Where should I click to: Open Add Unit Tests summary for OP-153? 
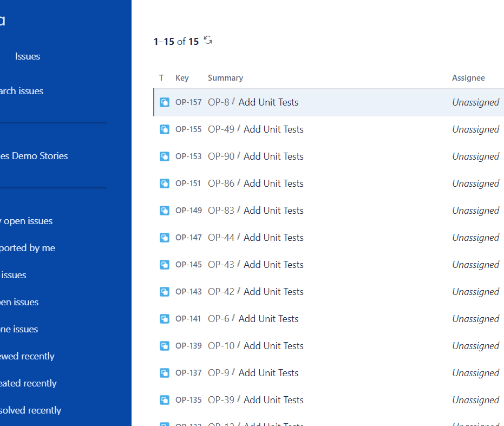pyautogui.click(x=273, y=156)
